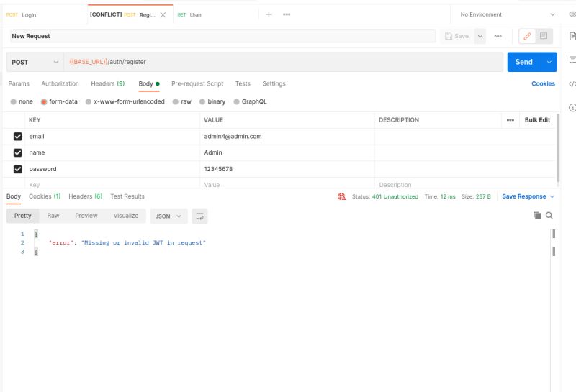The height and width of the screenshot is (392, 576).
Task: Open Test Results tab
Action: [127, 196]
